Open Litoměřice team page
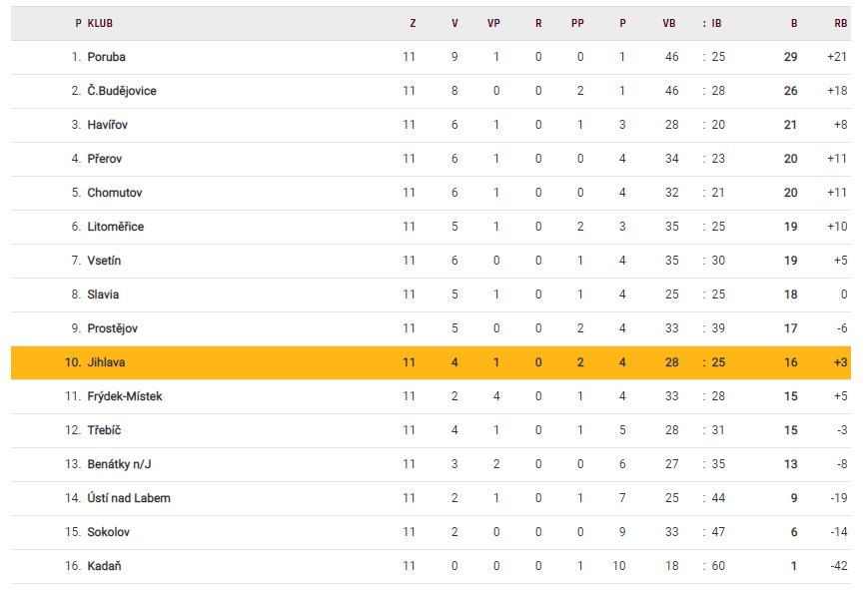This screenshot has height=590, width=868. click(116, 227)
